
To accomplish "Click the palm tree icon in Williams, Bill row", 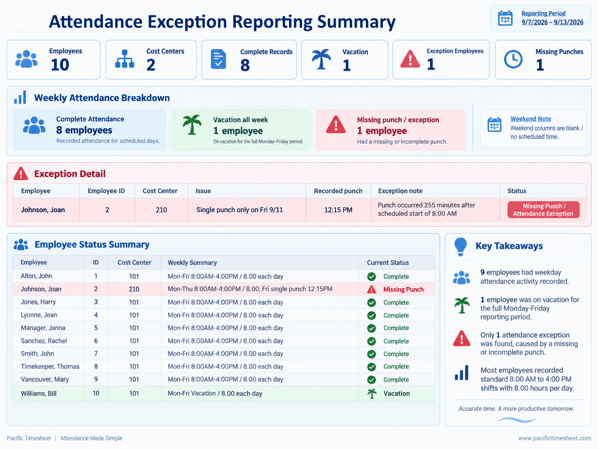I will point(371,393).
